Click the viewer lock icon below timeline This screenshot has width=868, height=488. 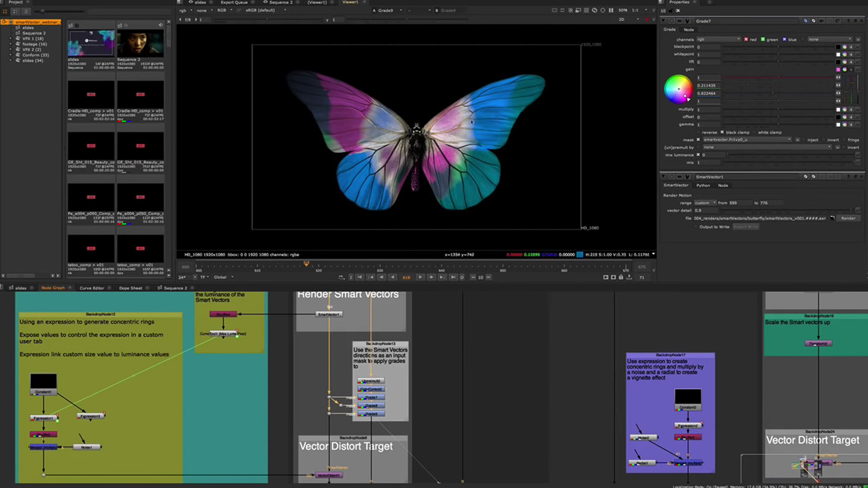[x=621, y=277]
